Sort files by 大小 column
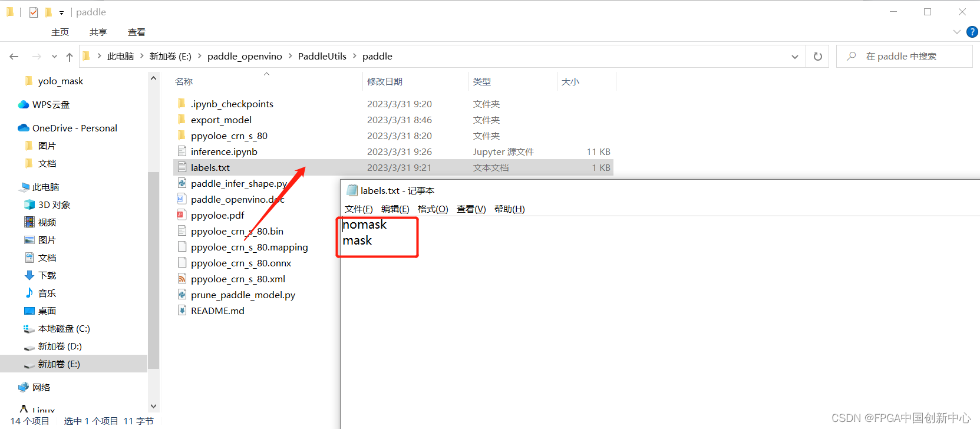 pos(570,81)
